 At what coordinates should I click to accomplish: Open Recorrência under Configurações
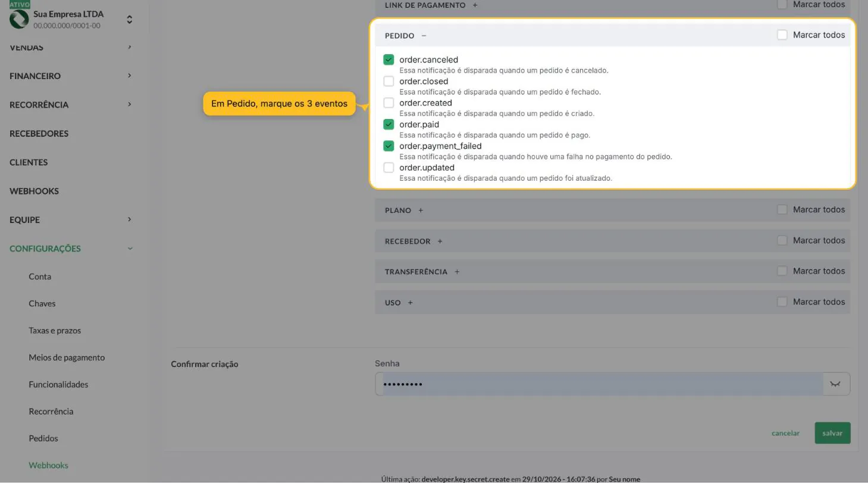point(51,412)
